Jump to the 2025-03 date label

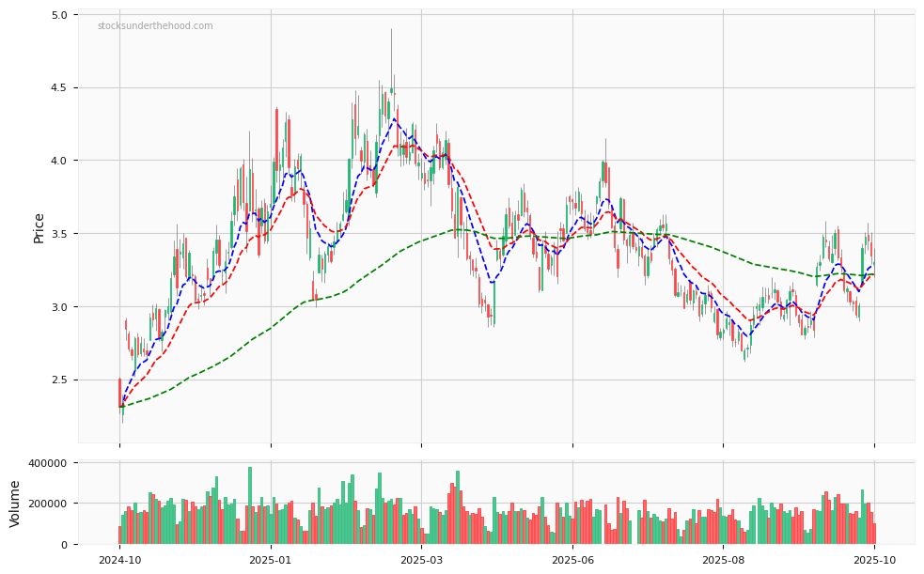point(421,561)
